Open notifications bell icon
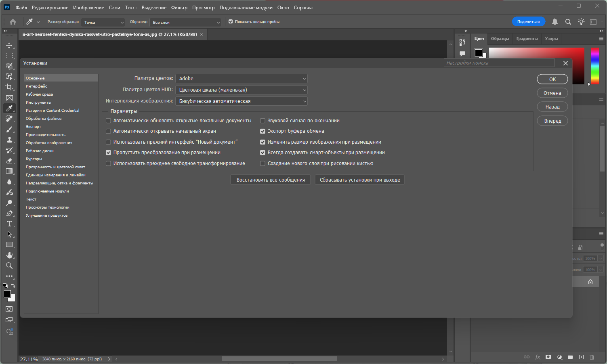 click(x=555, y=22)
